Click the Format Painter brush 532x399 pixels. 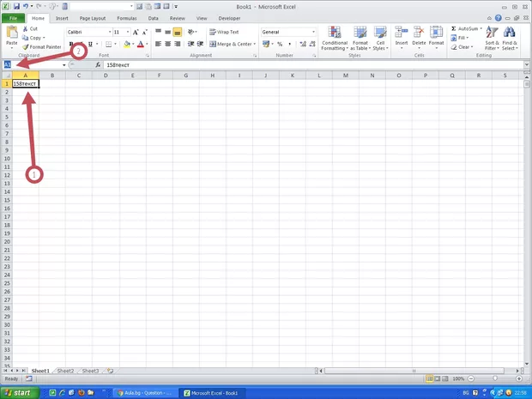tap(25, 47)
